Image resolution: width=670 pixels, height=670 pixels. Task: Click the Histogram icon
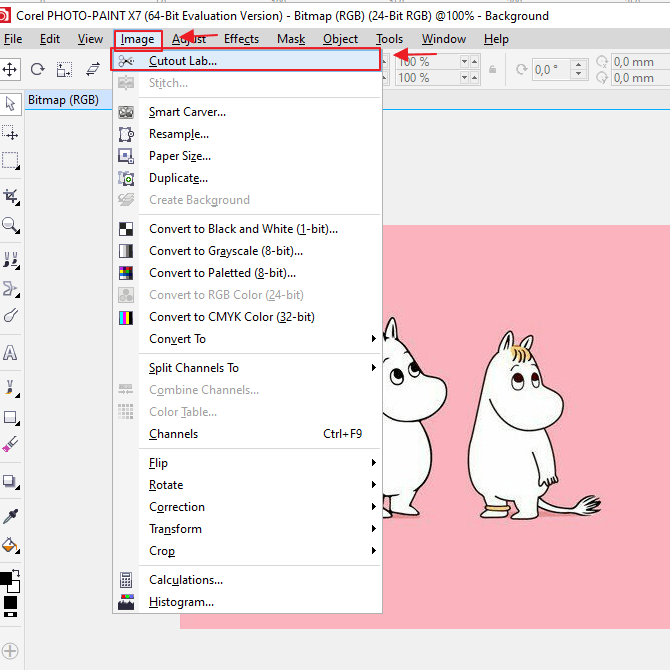click(126, 602)
